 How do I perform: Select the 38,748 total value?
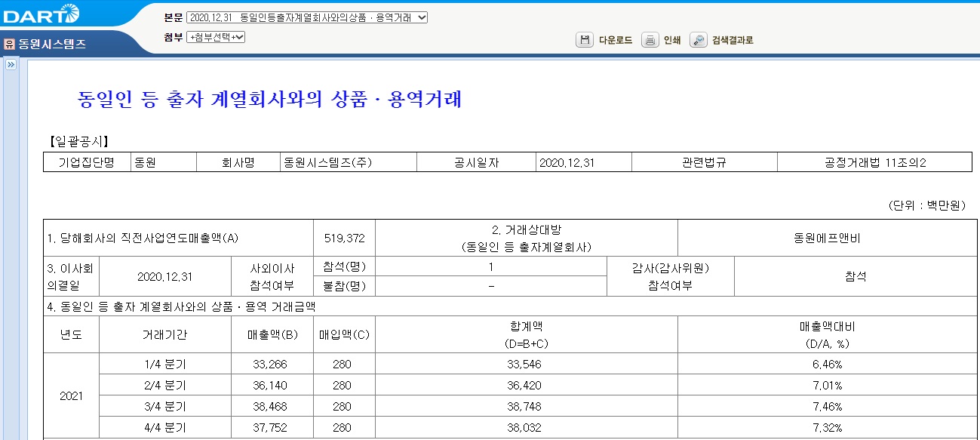(527, 406)
